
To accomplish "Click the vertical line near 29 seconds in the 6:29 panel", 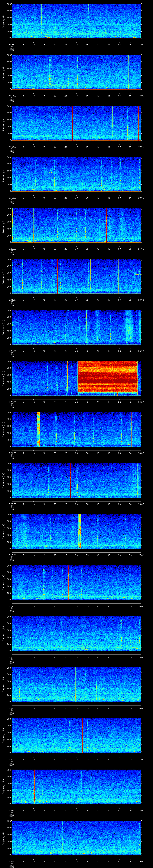I will 75,684.
